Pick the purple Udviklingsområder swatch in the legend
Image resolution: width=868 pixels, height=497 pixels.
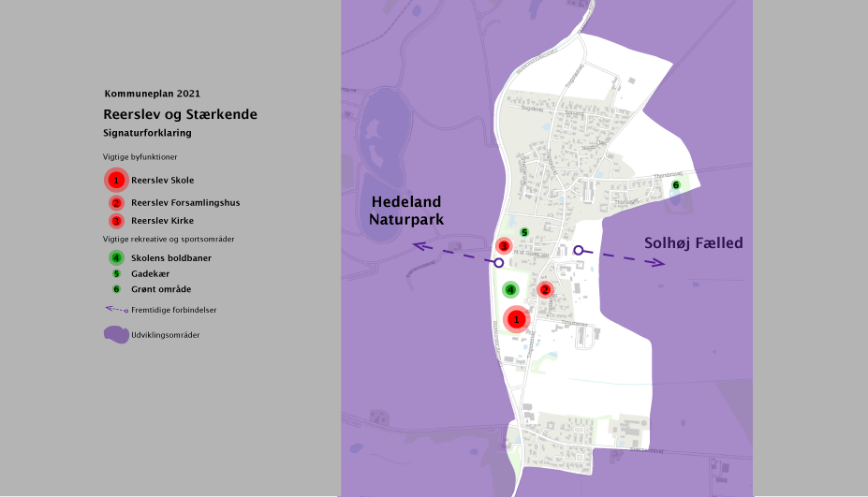click(116, 334)
